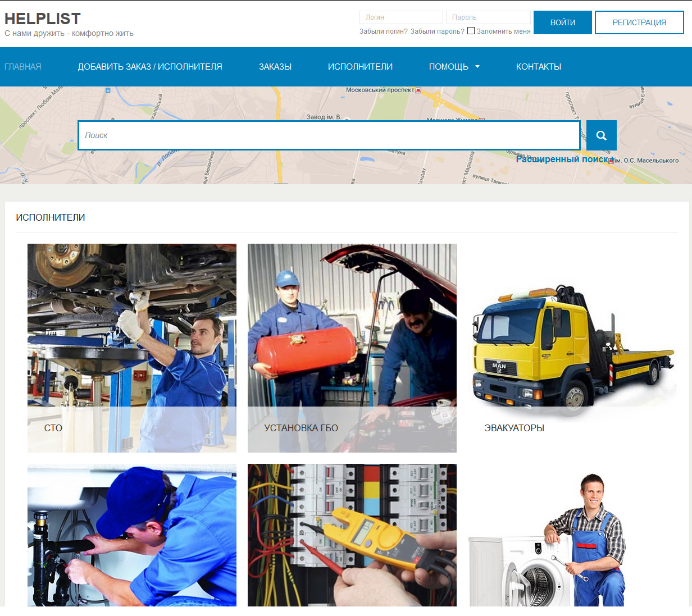The width and height of the screenshot is (692, 616).
Task: Click the tagline 'С нами дружить - комфортно жить'
Action: point(69,34)
